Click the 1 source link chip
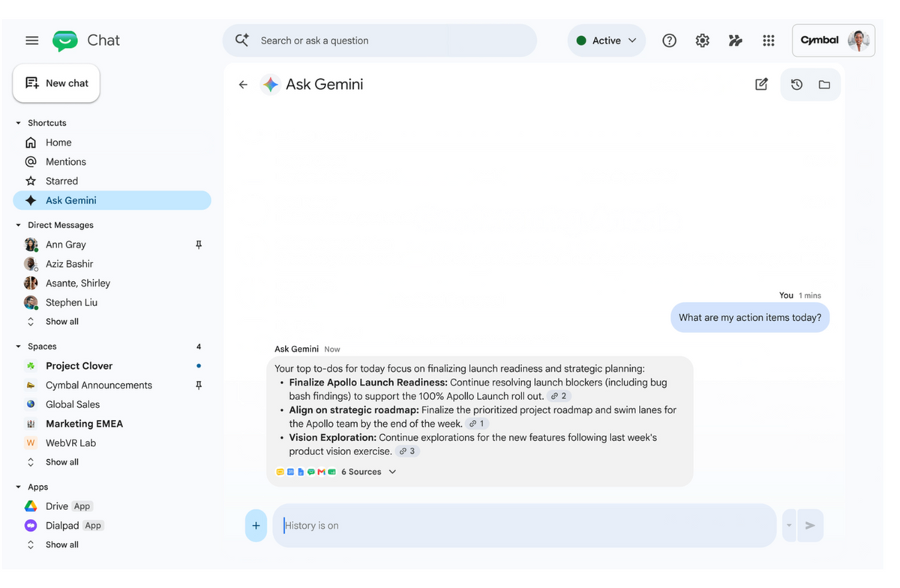 (477, 424)
